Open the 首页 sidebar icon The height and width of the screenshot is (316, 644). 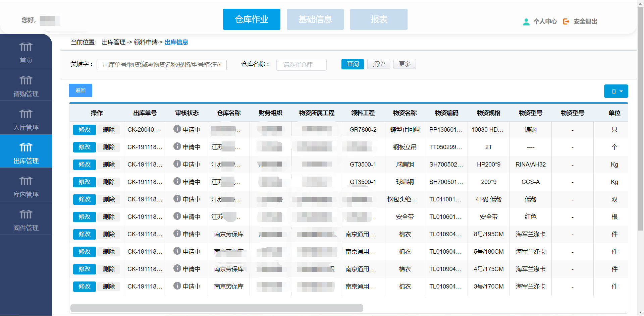[x=26, y=47]
